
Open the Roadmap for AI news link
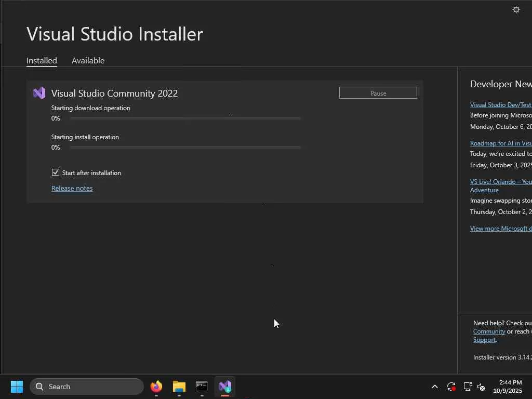501,143
